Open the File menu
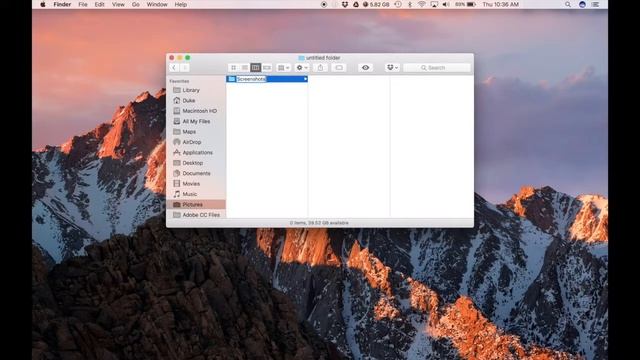The height and width of the screenshot is (360, 640). [83, 4]
